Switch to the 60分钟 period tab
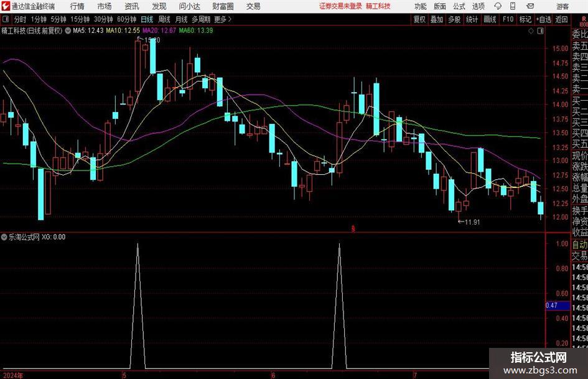Screen dimensions: 588x379 point(127,19)
